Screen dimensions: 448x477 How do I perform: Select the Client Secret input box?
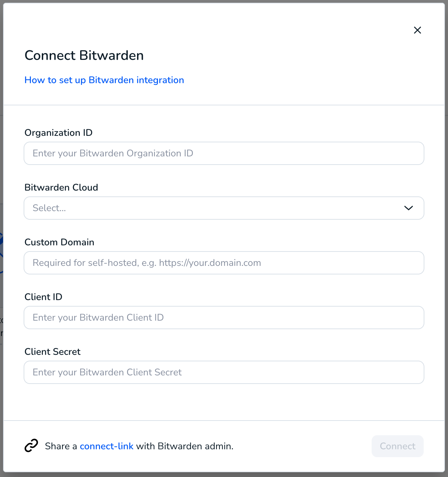[x=224, y=372]
